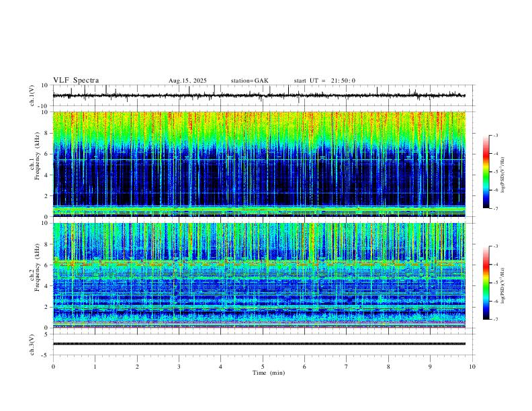The width and height of the screenshot is (532, 411).
Task: Click the 'VLF Spectra' title text
Action: click(x=76, y=81)
